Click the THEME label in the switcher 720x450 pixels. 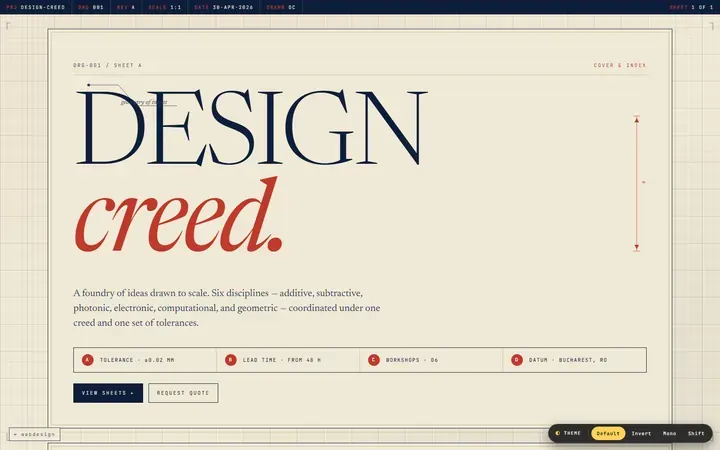pos(572,433)
